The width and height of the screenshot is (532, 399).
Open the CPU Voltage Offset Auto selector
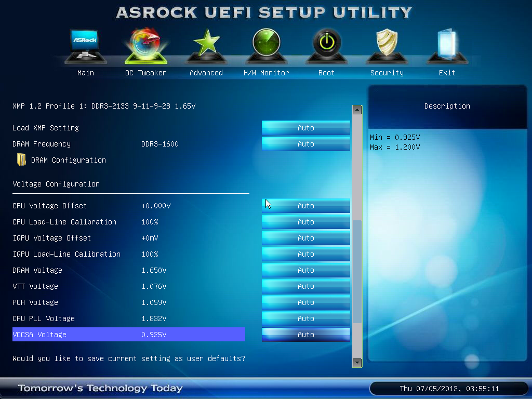tap(305, 206)
